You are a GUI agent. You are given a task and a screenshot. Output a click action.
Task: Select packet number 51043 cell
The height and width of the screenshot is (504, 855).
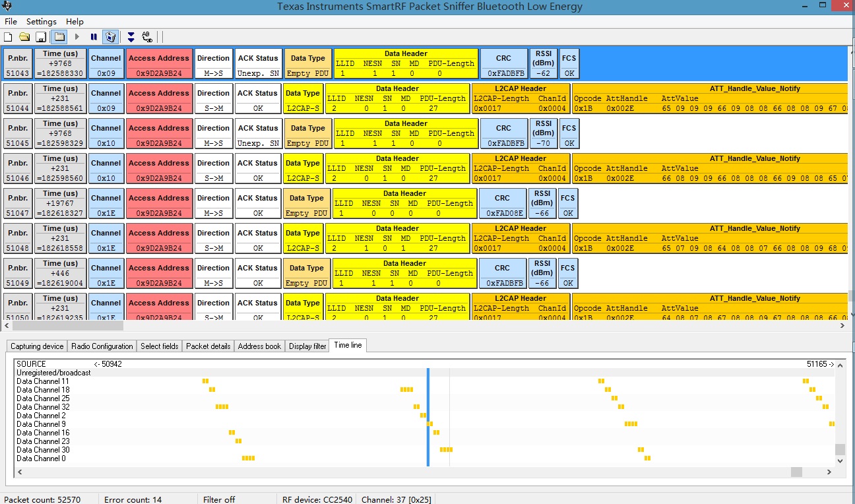point(18,64)
